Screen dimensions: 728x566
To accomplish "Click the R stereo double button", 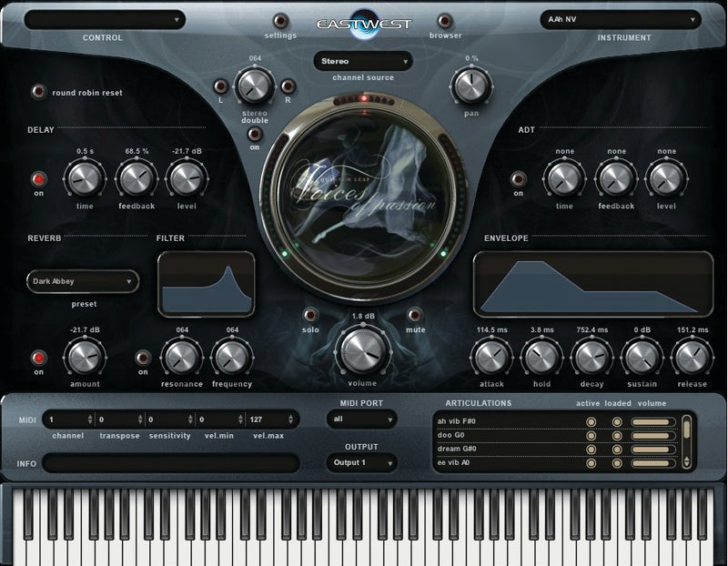I will point(287,87).
